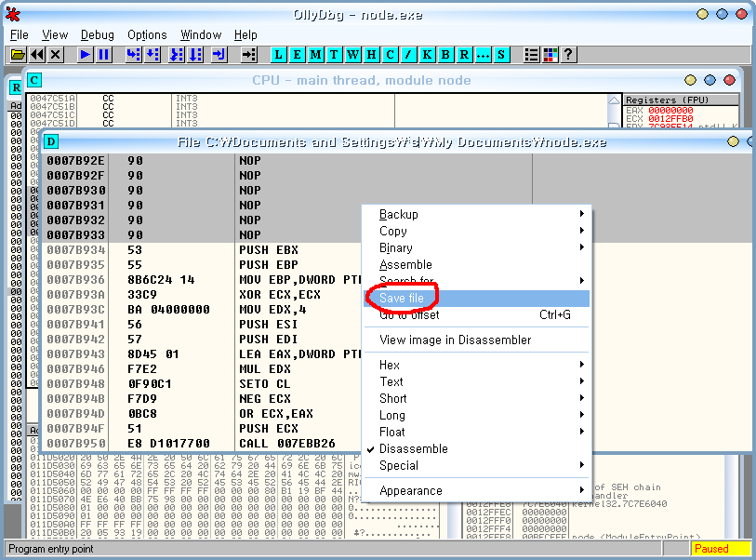The height and width of the screenshot is (560, 756).
Task: Open the Options menu
Action: click(147, 35)
